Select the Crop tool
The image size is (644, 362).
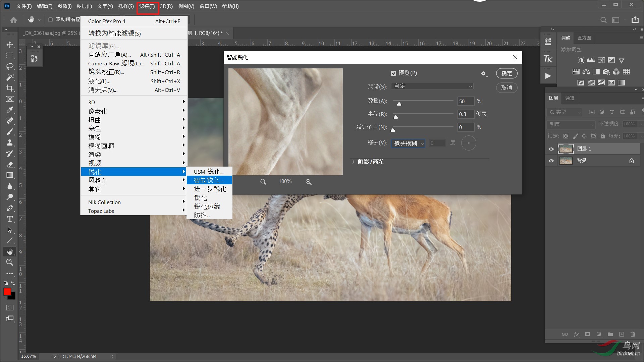click(10, 88)
